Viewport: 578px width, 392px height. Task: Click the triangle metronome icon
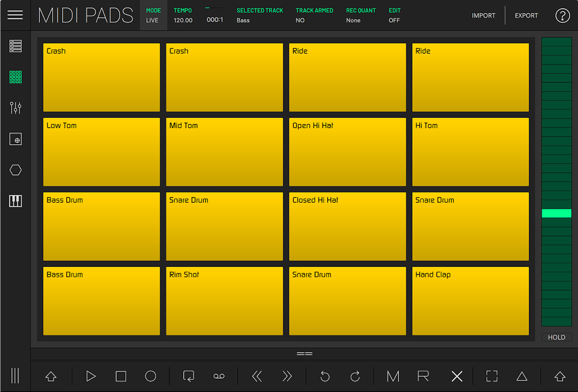522,376
